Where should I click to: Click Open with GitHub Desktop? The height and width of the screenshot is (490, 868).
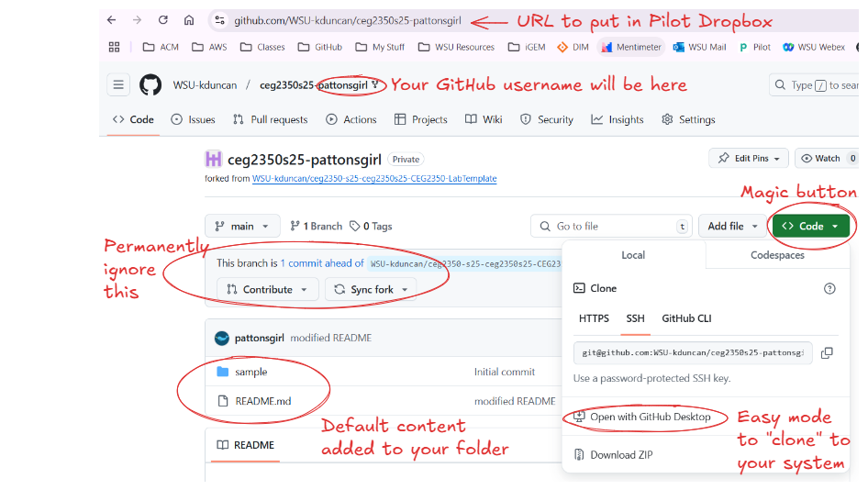point(642,417)
